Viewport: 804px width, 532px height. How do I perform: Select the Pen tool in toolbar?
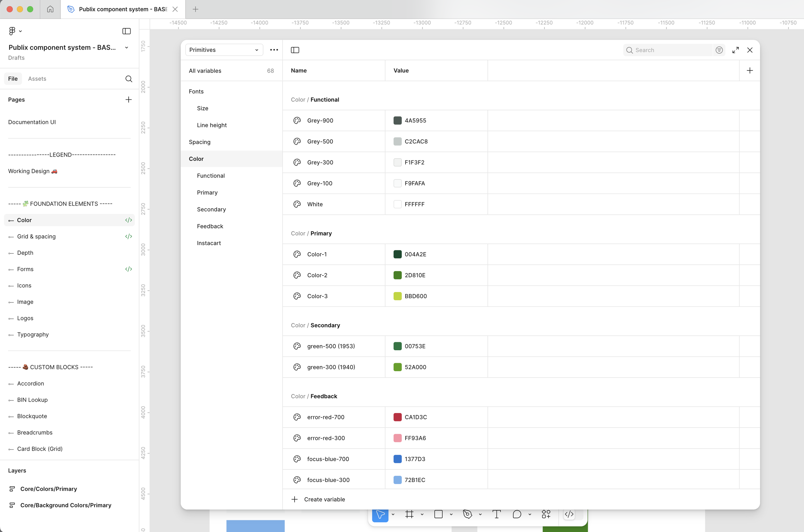[467, 514]
